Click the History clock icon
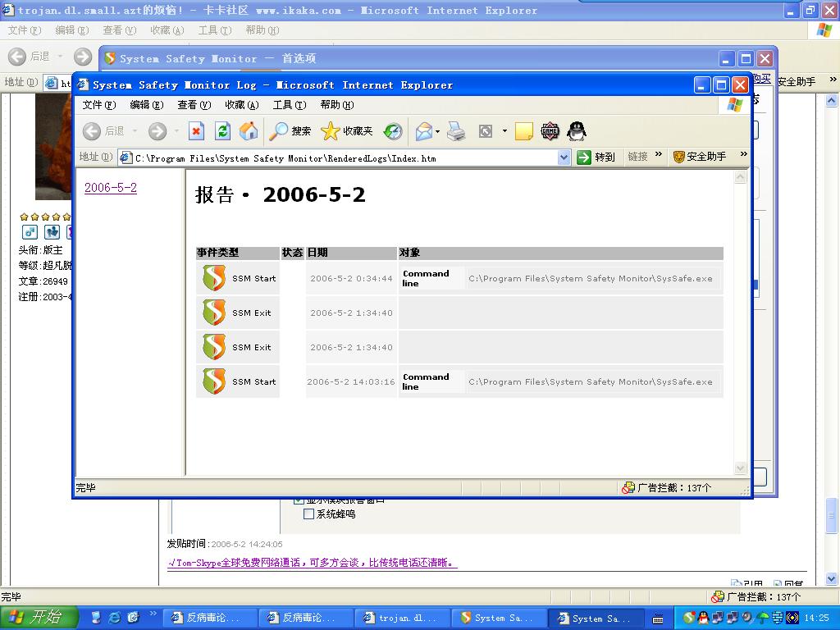Viewport: 840px width, 630px height. [x=393, y=131]
